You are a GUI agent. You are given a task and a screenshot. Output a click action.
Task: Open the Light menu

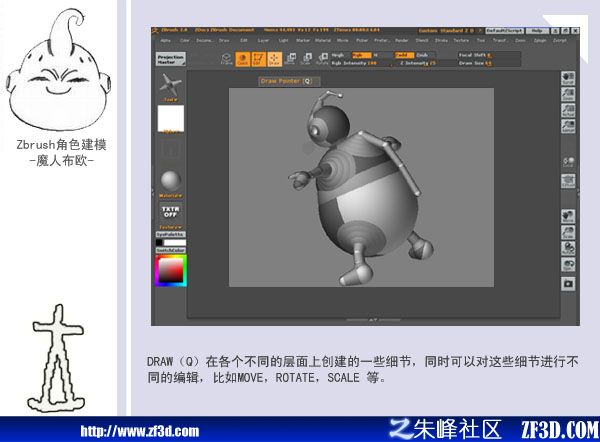tap(283, 41)
